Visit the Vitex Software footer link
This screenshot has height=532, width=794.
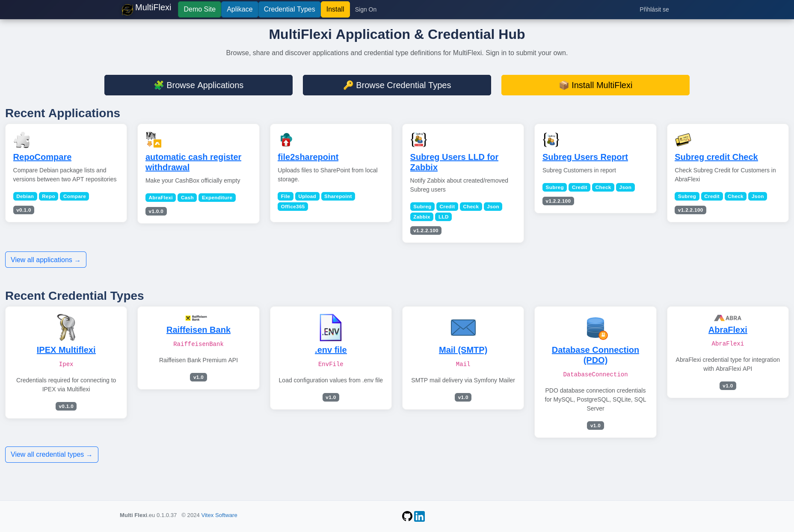[219, 515]
